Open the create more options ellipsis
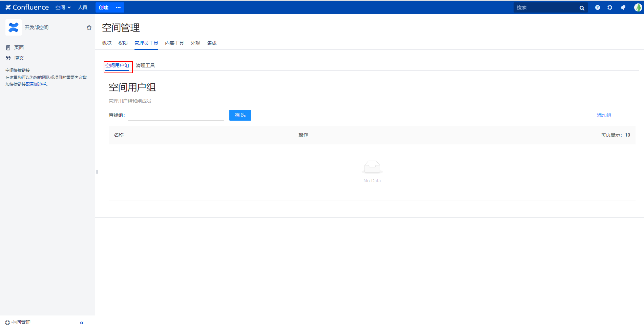 tap(118, 7)
